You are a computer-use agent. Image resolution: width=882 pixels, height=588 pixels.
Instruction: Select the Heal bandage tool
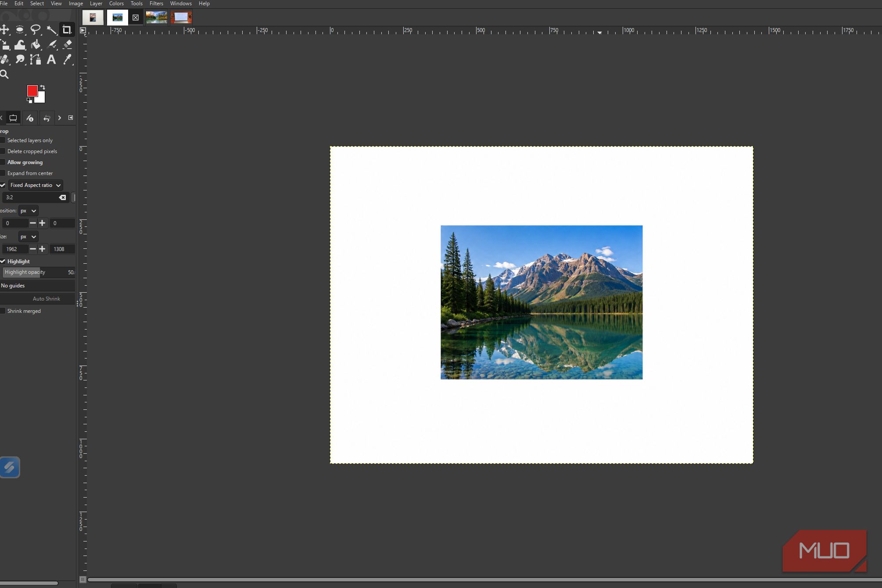[x=4, y=59]
